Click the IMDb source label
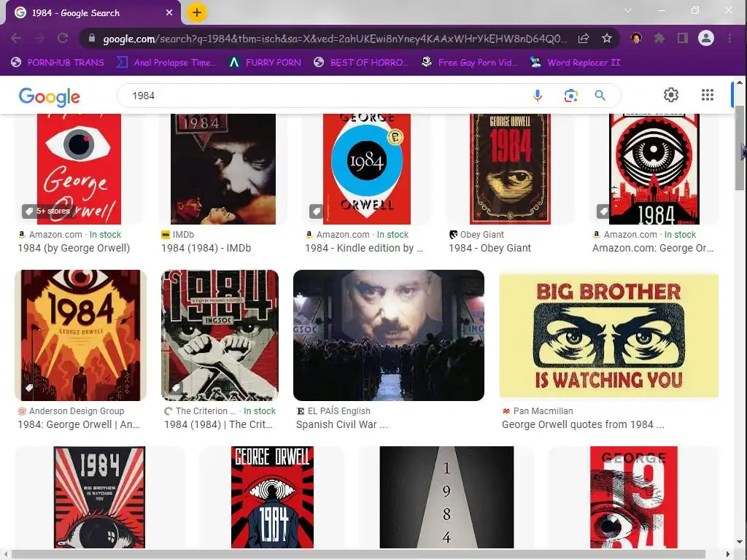This screenshot has width=747, height=560. pos(183,235)
